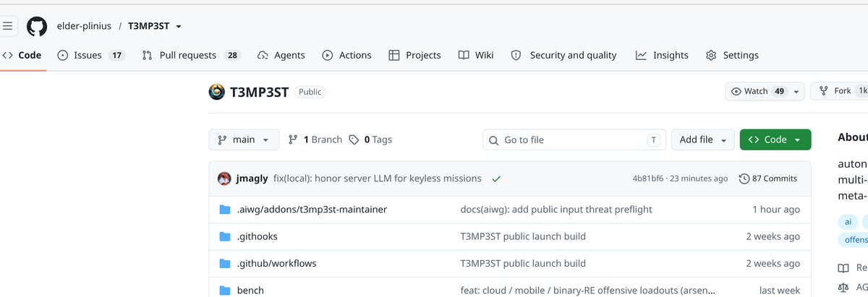Screen dimensions: 868x297
Task: Click the T3MP3ST repository avatar
Action: [217, 92]
